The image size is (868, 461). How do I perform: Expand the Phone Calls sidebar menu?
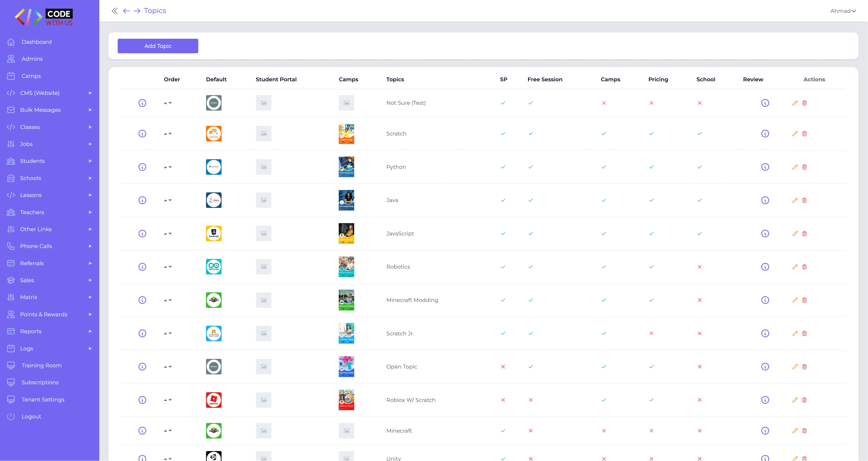point(50,246)
